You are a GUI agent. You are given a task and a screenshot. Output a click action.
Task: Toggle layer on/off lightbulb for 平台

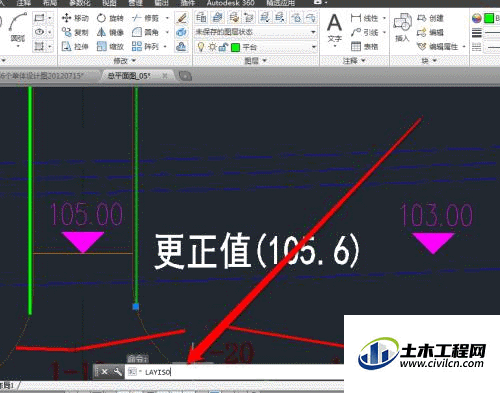click(201, 47)
